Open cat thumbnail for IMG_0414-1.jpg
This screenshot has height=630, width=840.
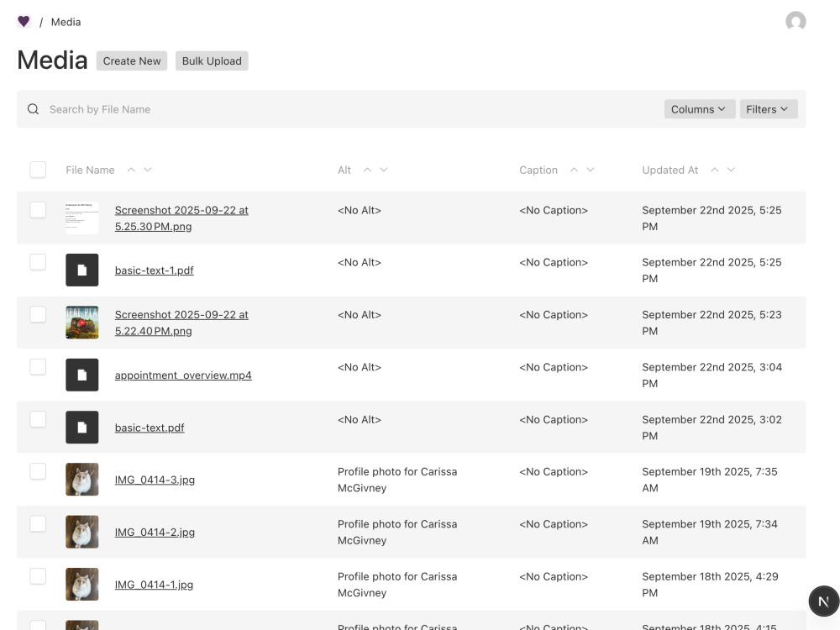point(82,584)
